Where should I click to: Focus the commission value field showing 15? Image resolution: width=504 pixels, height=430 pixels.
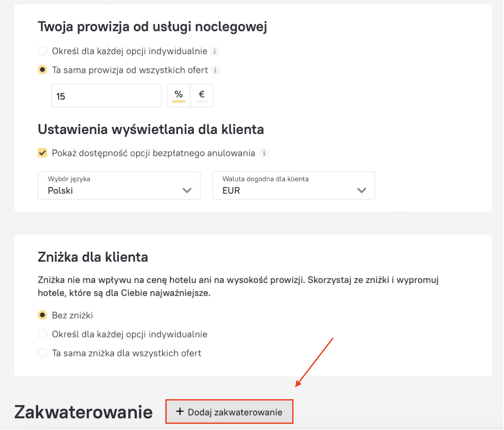tap(106, 96)
